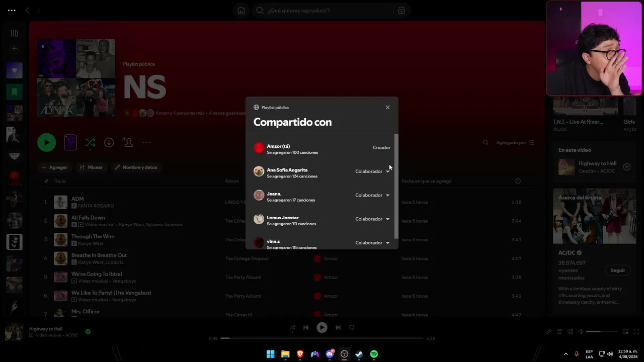The height and width of the screenshot is (362, 644).
Task: Click Amzor's red profile avatar in dialog
Action: [x=259, y=147]
